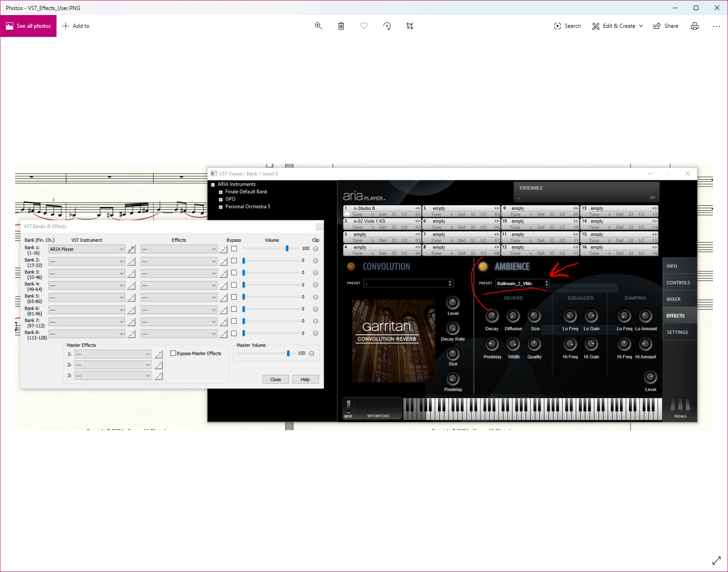
Task: Toggle the Ambience power button
Action: pyautogui.click(x=483, y=266)
